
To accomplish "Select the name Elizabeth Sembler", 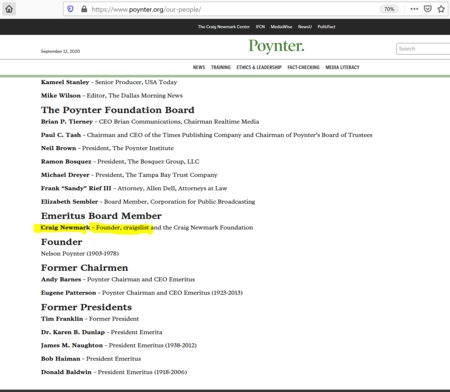I will point(69,202).
